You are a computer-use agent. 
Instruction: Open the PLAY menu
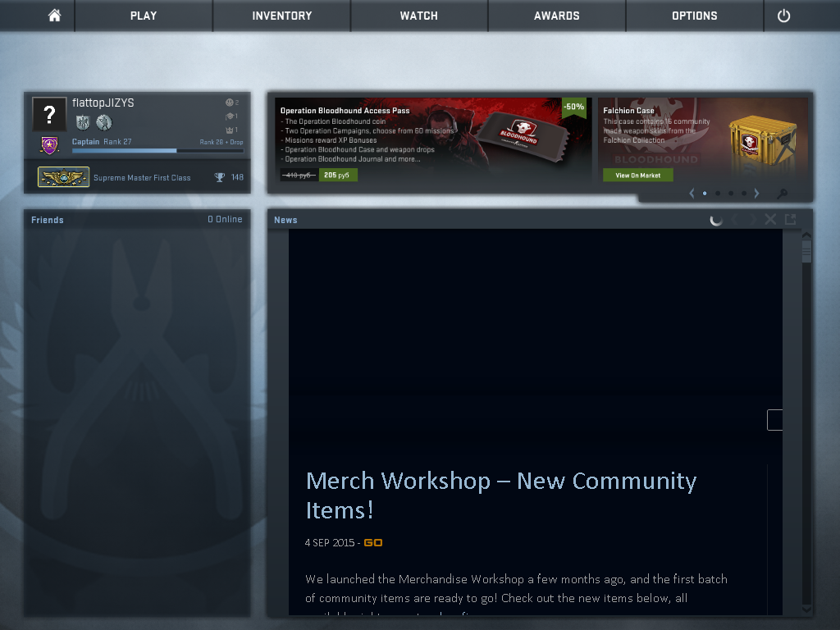click(144, 16)
